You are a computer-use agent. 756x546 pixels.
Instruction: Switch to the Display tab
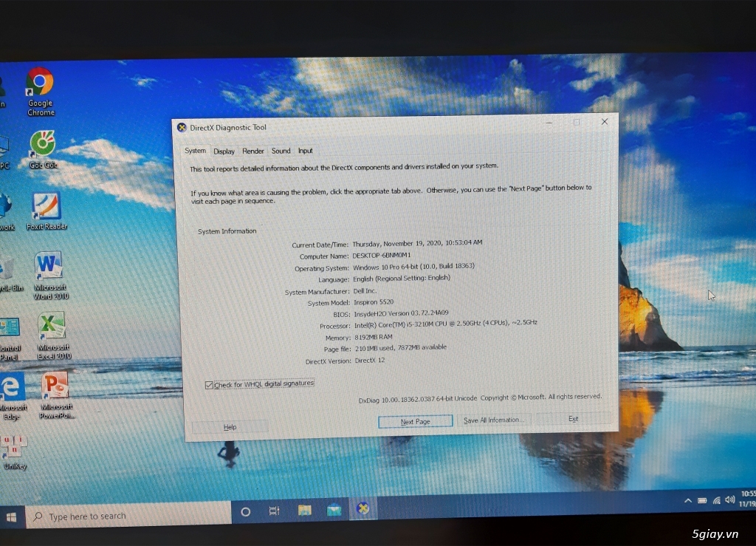(x=224, y=151)
